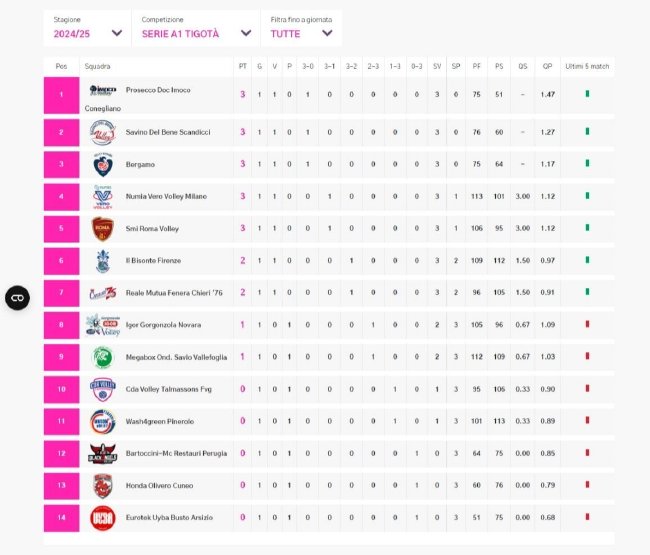Click green last-match marker for Bergamo

pyautogui.click(x=587, y=163)
